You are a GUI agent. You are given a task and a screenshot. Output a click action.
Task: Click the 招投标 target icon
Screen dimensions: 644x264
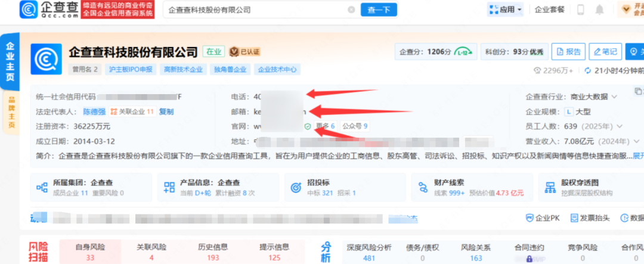pyautogui.click(x=296, y=188)
